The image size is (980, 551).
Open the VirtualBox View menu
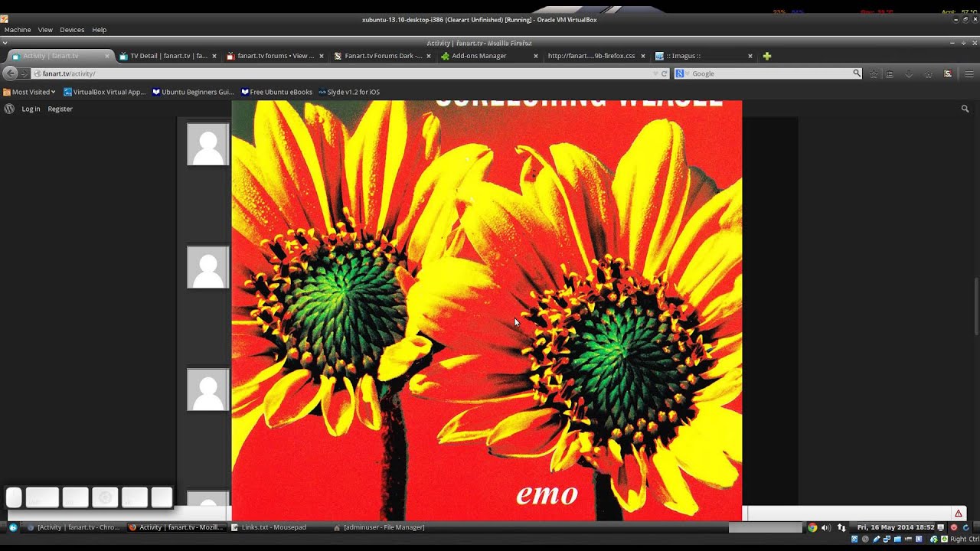tap(45, 30)
